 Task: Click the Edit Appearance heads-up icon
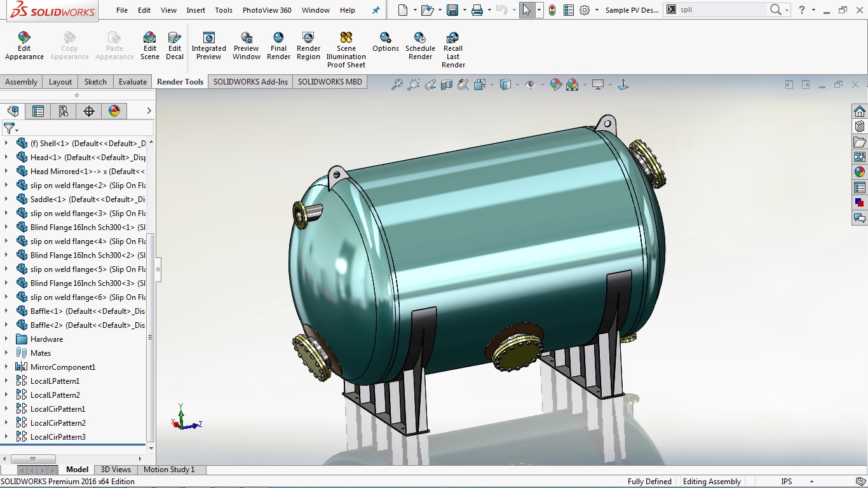coord(556,85)
